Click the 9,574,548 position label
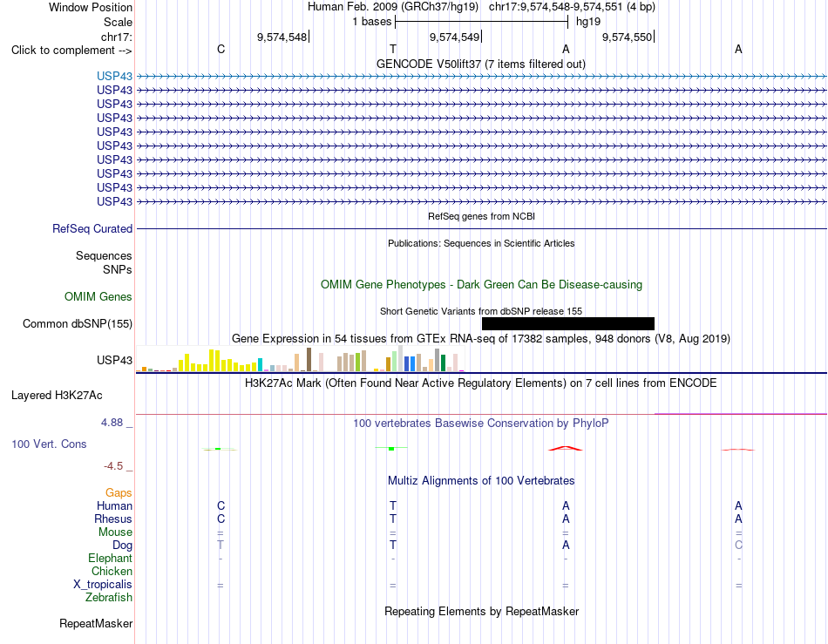The image size is (828, 644). tap(282, 37)
